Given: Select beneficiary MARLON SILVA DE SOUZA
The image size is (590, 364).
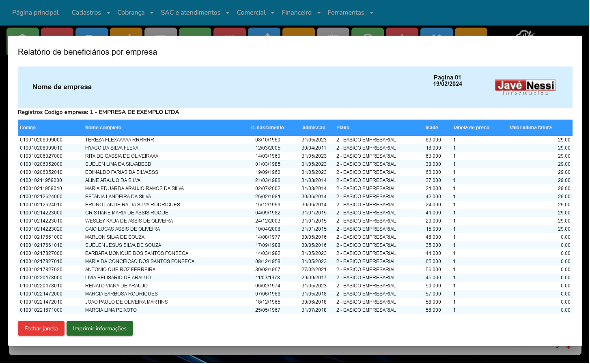Looking at the screenshot, I should (115, 237).
